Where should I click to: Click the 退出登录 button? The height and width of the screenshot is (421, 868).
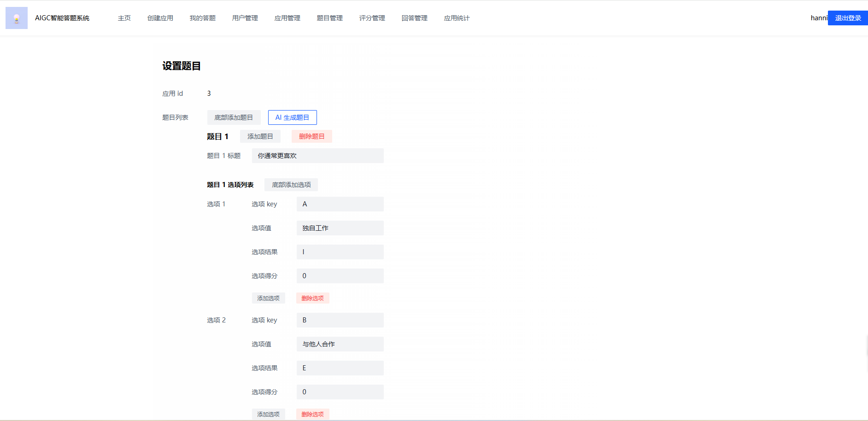coord(848,18)
